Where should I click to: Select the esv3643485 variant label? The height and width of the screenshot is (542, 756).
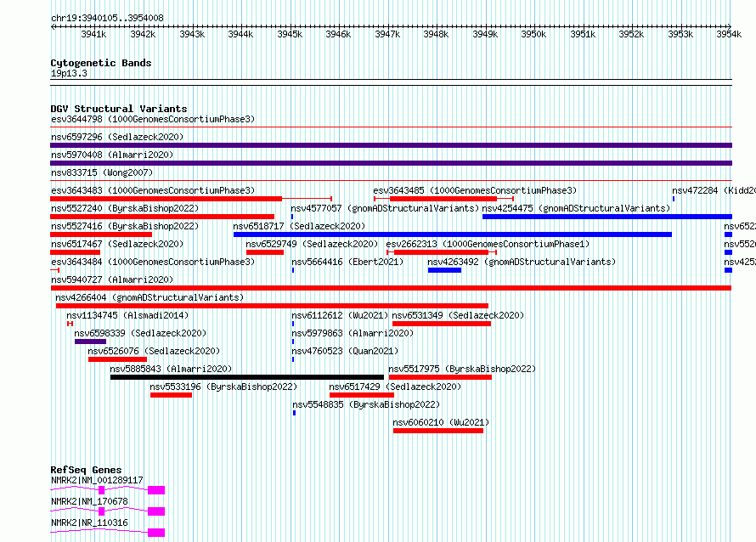pyautogui.click(x=475, y=190)
